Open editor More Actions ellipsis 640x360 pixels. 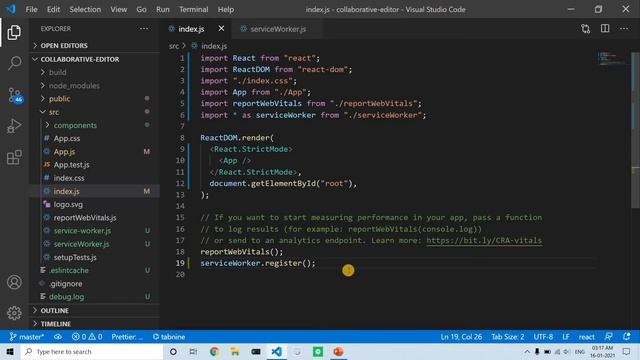point(624,29)
